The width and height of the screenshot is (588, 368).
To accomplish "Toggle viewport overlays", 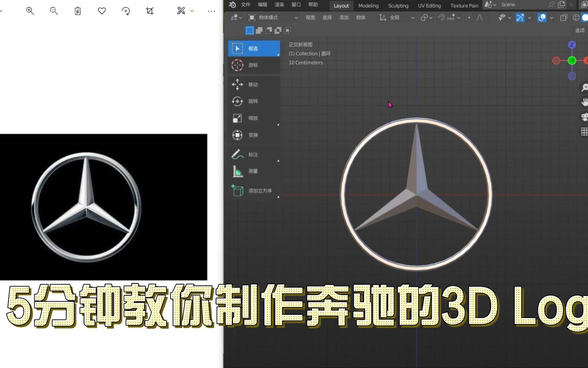I will point(542,18).
